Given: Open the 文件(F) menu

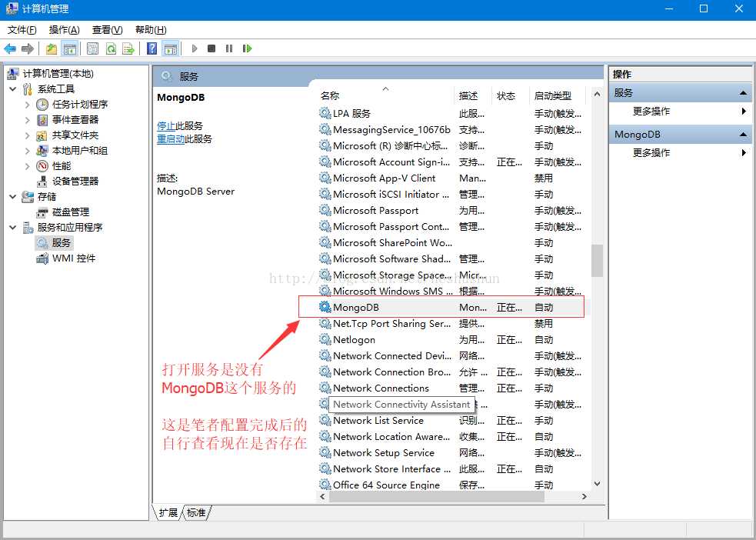Looking at the screenshot, I should coord(22,30).
